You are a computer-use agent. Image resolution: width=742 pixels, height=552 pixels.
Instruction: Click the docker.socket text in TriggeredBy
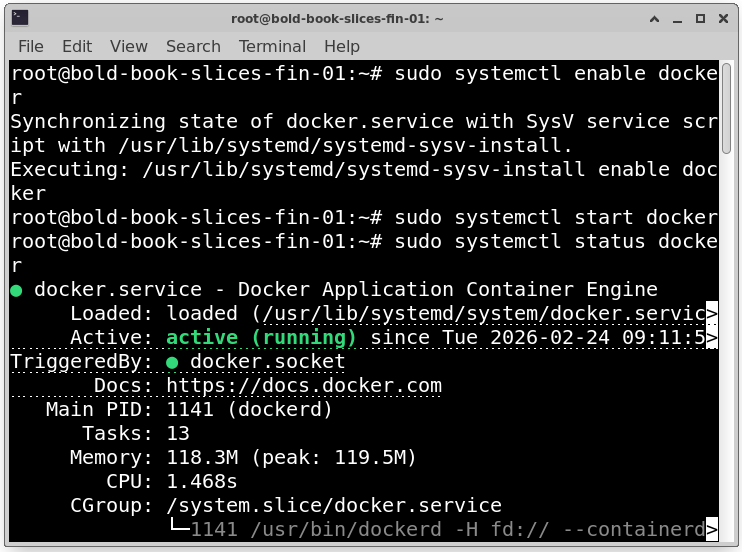267,362
